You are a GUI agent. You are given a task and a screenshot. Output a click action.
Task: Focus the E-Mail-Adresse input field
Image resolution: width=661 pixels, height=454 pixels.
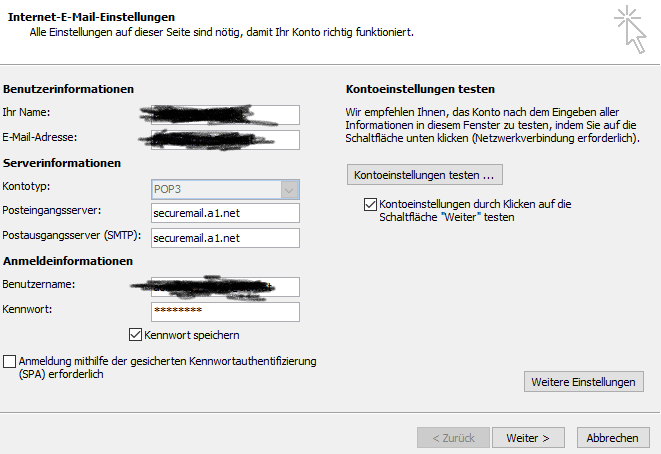coord(225,140)
